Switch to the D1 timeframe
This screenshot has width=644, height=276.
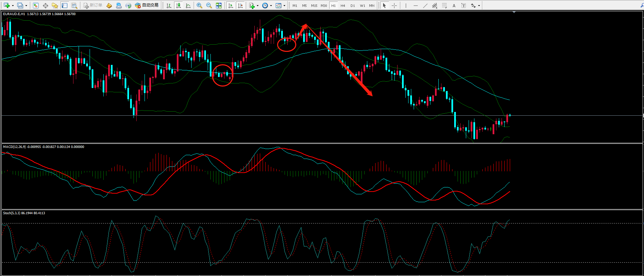click(x=353, y=5)
